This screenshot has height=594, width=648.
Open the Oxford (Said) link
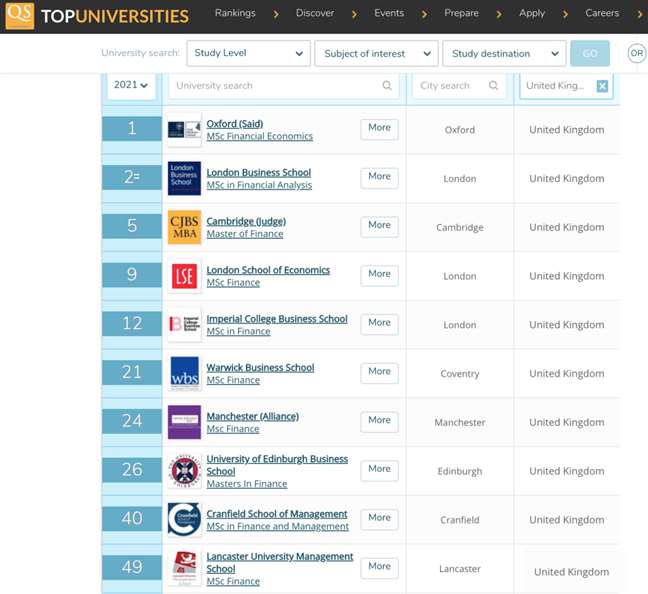click(x=235, y=124)
